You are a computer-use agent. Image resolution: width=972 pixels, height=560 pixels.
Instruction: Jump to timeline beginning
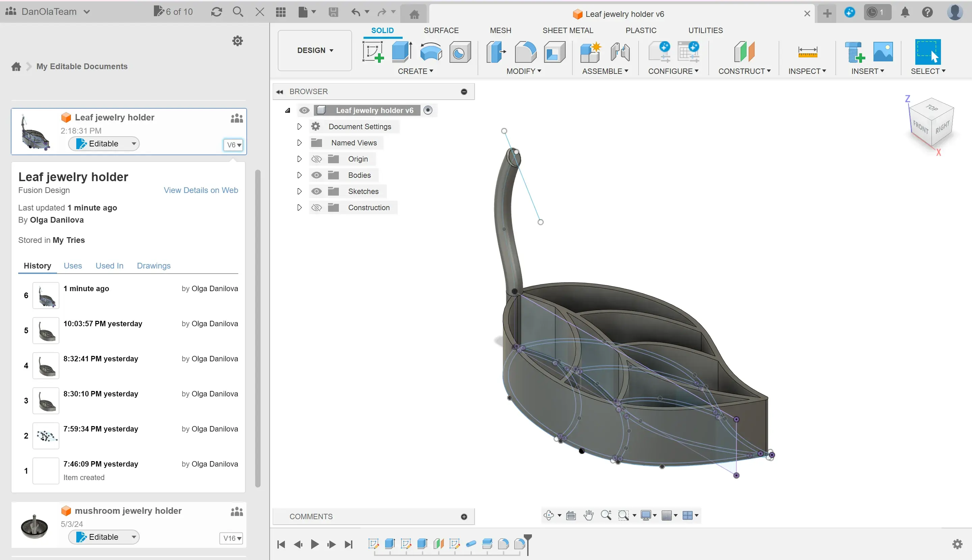(x=281, y=544)
